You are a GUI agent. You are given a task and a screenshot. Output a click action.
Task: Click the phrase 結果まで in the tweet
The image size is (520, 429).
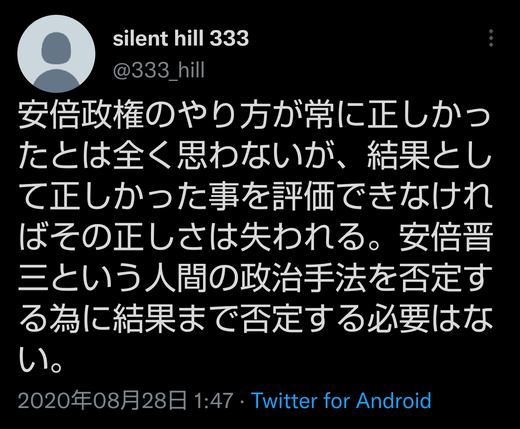coord(176,316)
